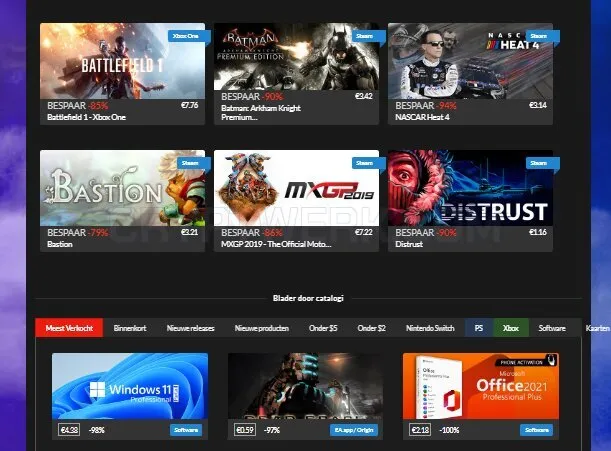Click the €2.18 price box
The height and width of the screenshot is (451, 611).
pyautogui.click(x=420, y=430)
